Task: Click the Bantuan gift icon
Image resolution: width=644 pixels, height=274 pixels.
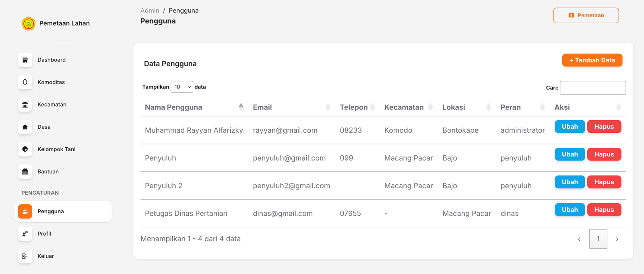Action: tap(25, 171)
